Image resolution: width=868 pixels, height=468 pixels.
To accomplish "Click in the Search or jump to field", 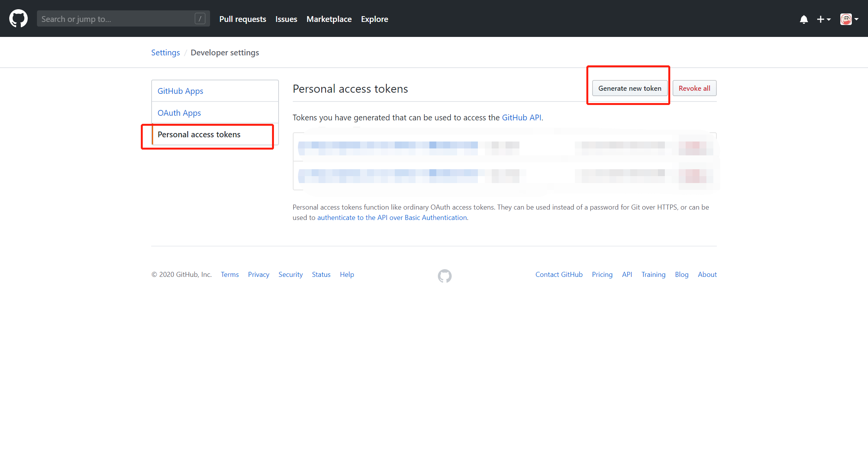I will (x=115, y=19).
